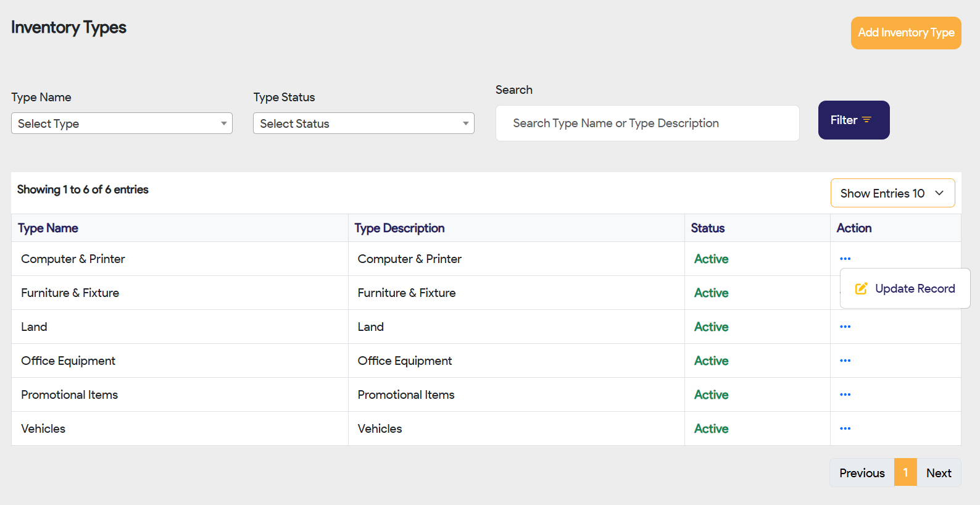Open action menu for Vehicles row
This screenshot has width=980, height=505.
[845, 428]
